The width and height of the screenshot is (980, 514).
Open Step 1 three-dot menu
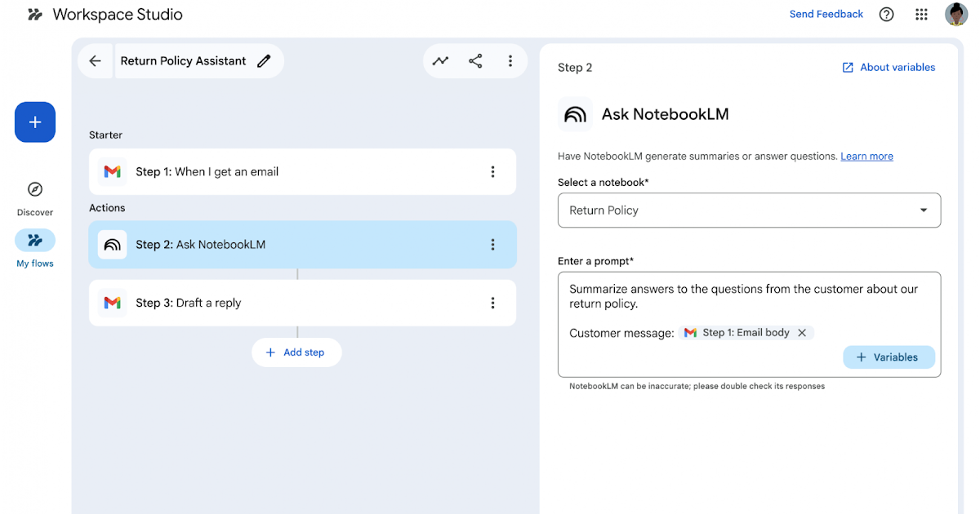(492, 171)
